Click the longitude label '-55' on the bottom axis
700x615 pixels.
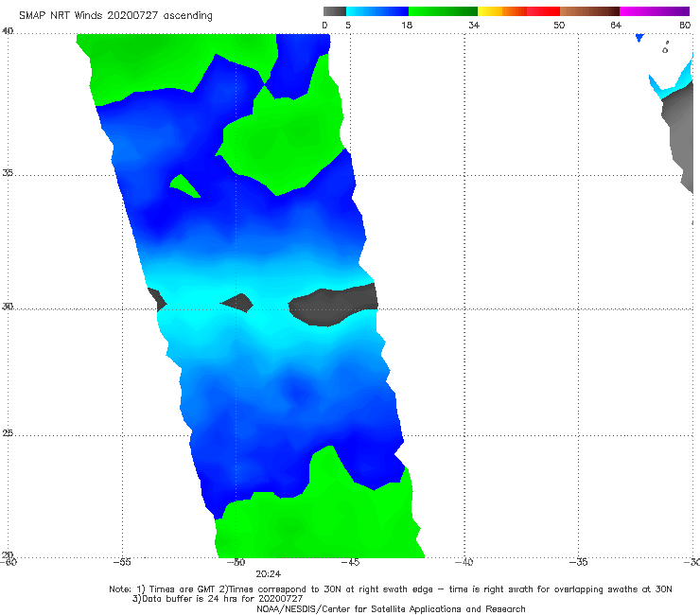[122, 562]
